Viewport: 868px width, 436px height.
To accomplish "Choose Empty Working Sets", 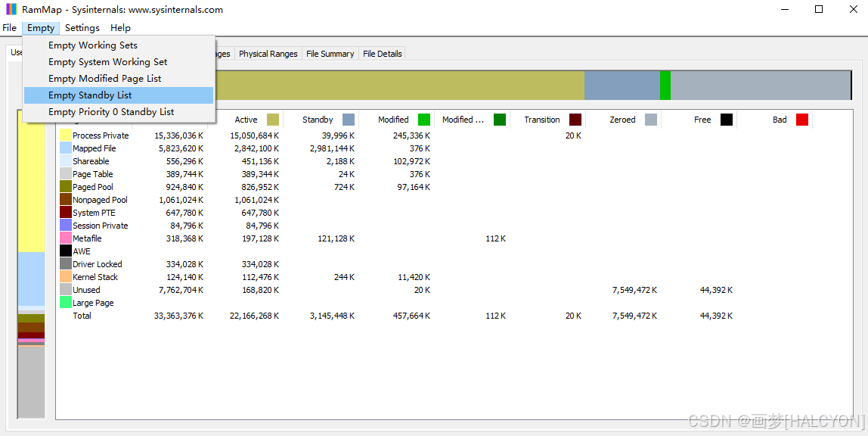I will pyautogui.click(x=119, y=45).
